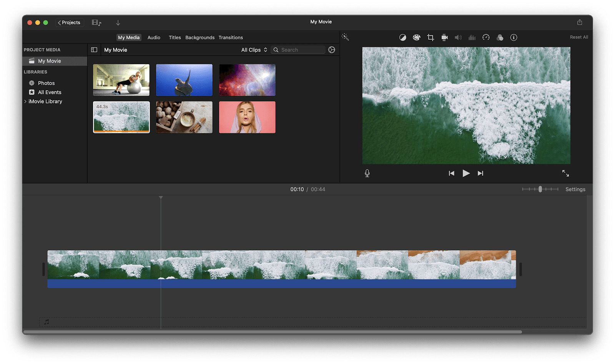Select the Color Balance tool

point(402,37)
